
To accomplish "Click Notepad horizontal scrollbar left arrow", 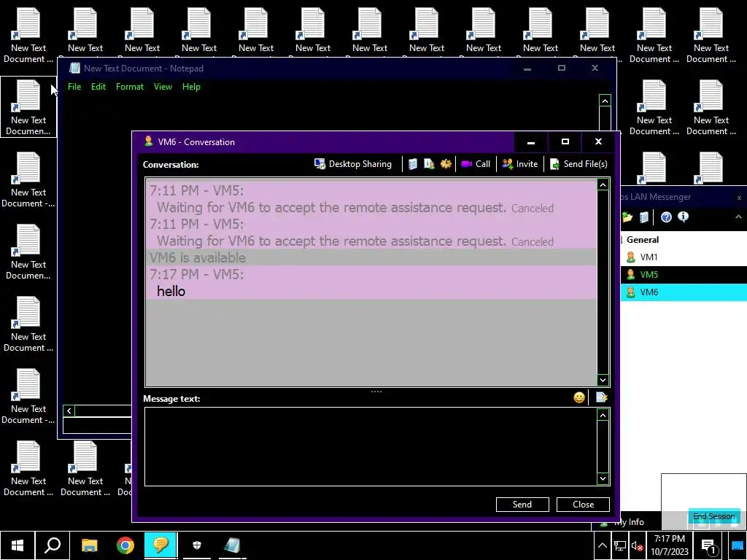I will [69, 411].
